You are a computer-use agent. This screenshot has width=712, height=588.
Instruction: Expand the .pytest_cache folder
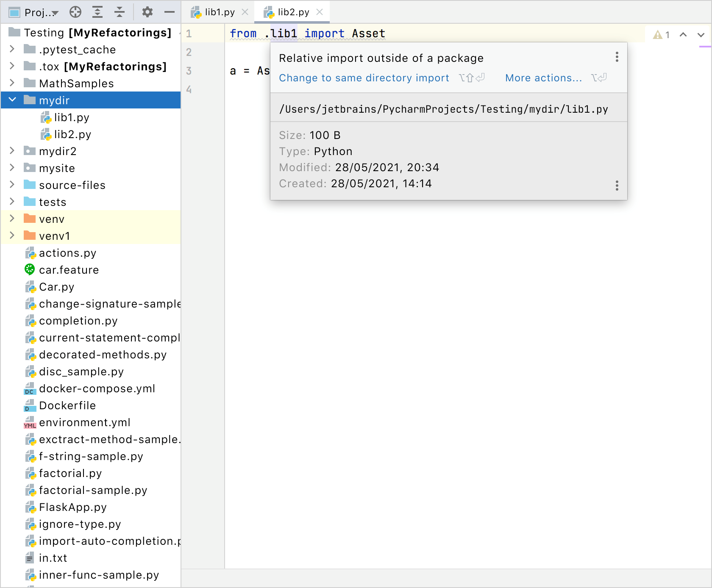pyautogui.click(x=11, y=50)
